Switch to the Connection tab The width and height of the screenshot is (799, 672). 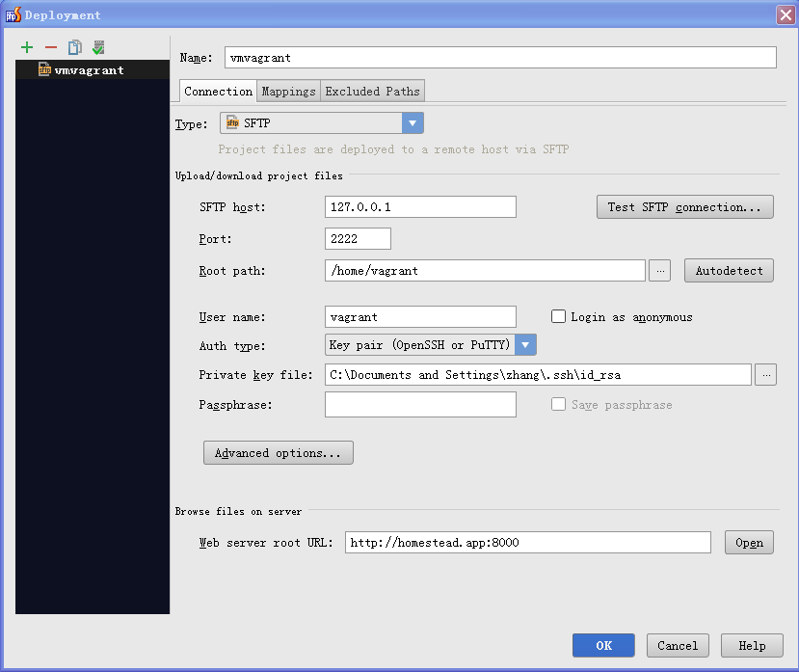218,92
